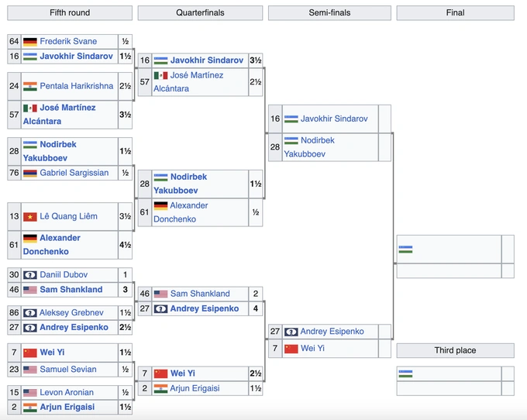Click the Indian flag next to Pentala Harikrishna
The height and width of the screenshot is (420, 527).
pos(30,86)
